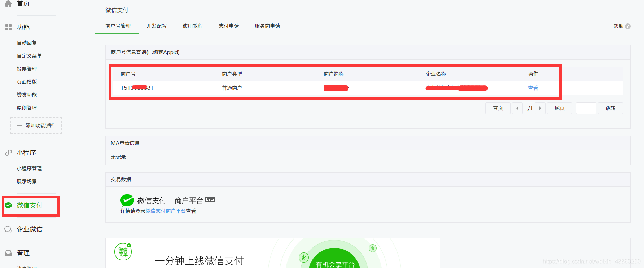This screenshot has width=644, height=268.
Task: Switch to 商户号管理 tab
Action: coord(118,26)
